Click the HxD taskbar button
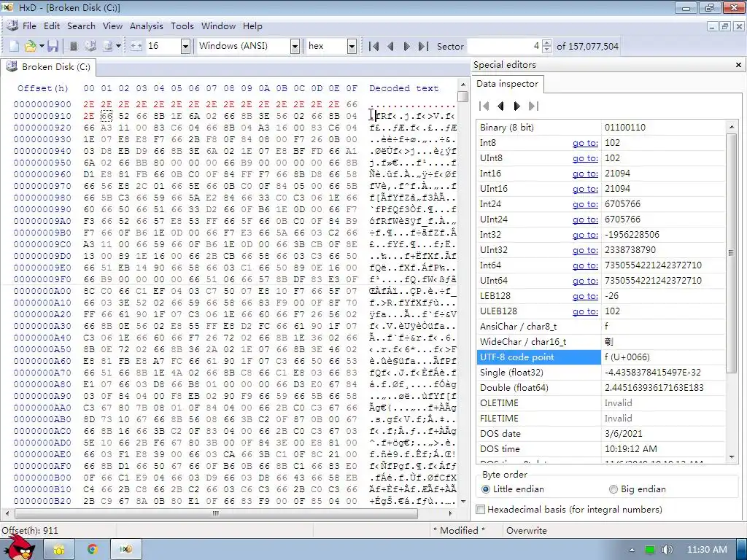This screenshot has width=747, height=560. (x=125, y=550)
